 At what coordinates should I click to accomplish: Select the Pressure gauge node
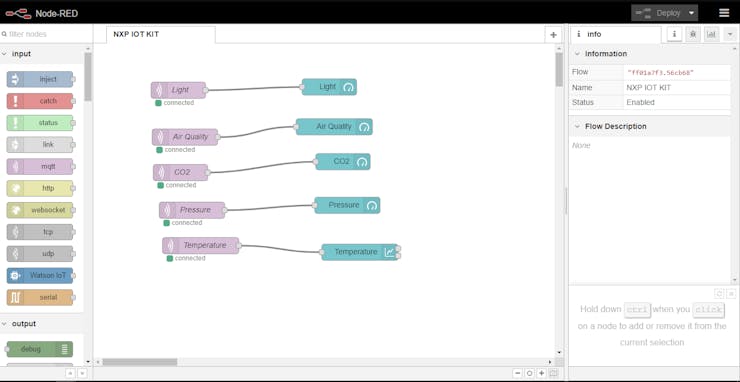347,205
